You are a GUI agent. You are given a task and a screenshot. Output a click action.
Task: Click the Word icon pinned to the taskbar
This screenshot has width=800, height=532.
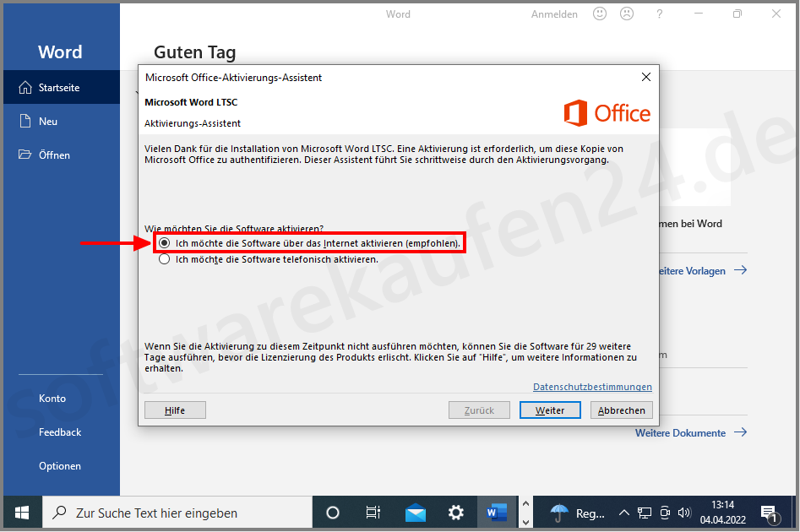(x=496, y=512)
